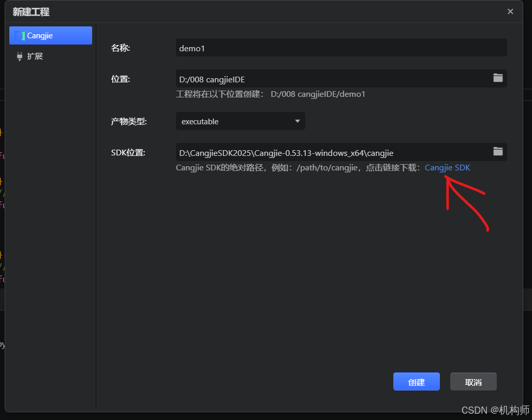Browse folder for project 位置
The height and width of the screenshot is (420, 532).
[x=498, y=78]
